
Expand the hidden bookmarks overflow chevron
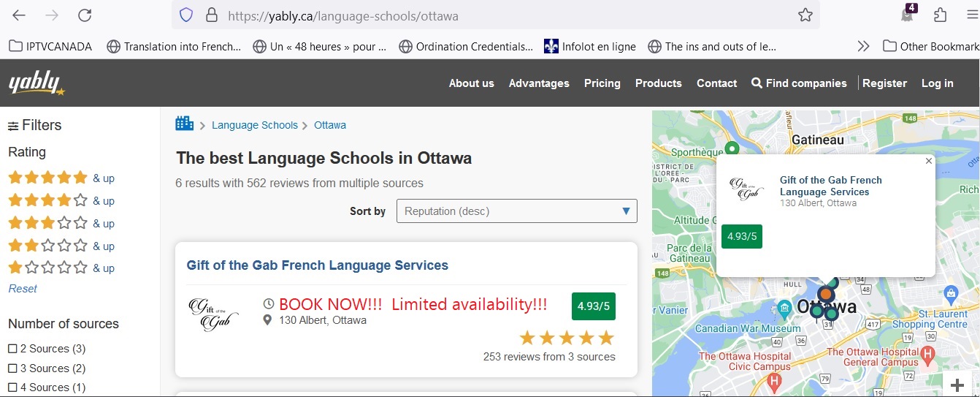pos(863,46)
